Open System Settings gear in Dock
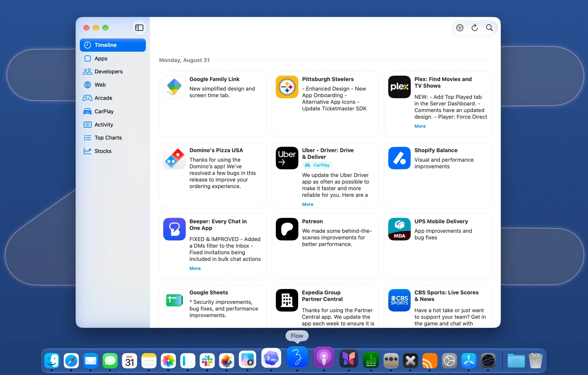The height and width of the screenshot is (375, 588). coord(449,361)
